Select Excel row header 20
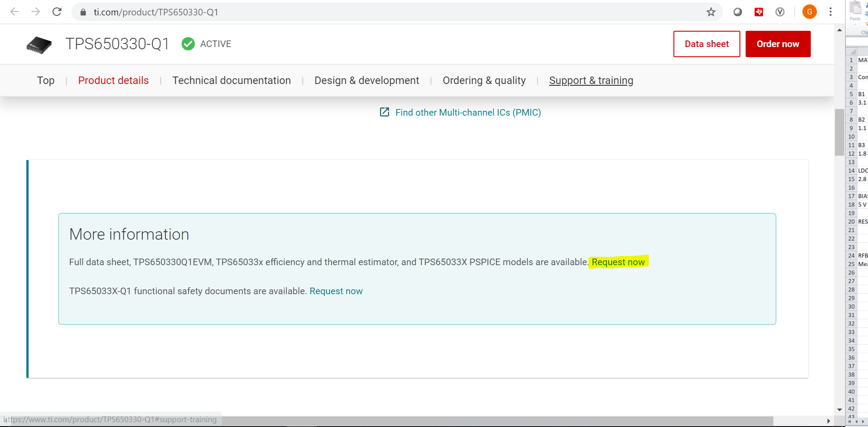Image resolution: width=868 pixels, height=427 pixels. [851, 222]
